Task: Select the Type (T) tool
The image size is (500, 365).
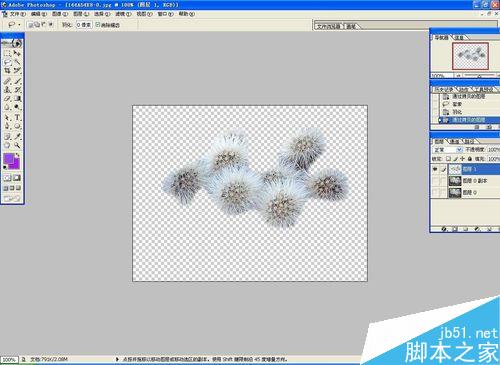Action: [x=17, y=118]
